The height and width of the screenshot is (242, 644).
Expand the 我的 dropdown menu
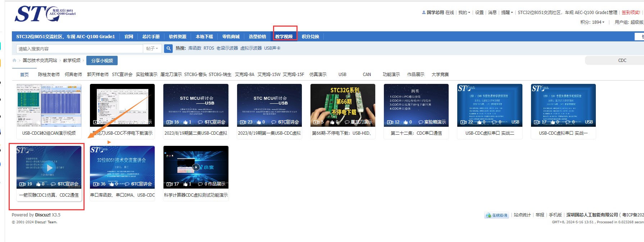464,13
